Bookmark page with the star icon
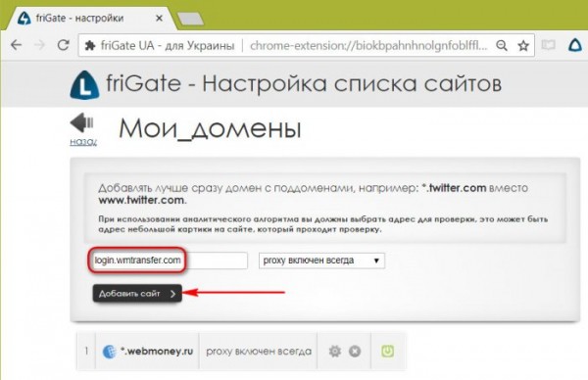Image resolution: width=588 pixels, height=380 pixels. [x=523, y=46]
